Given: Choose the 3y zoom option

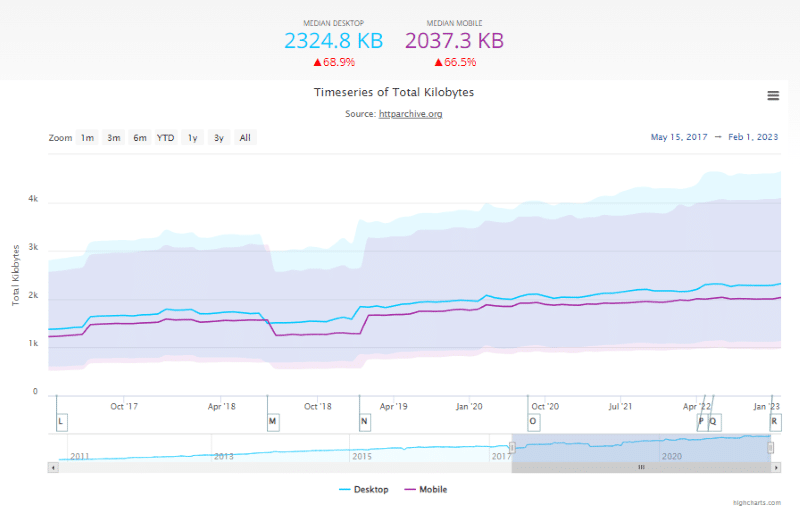Looking at the screenshot, I should point(218,138).
